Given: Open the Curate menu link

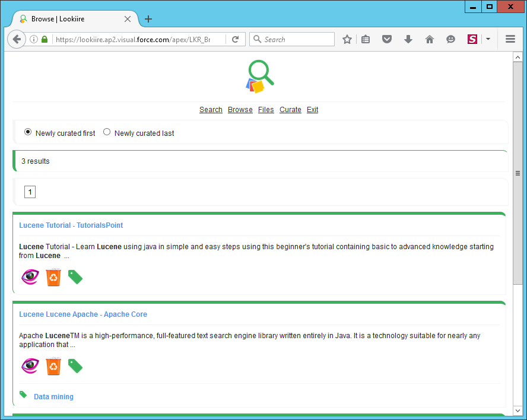Looking at the screenshot, I should coord(290,110).
